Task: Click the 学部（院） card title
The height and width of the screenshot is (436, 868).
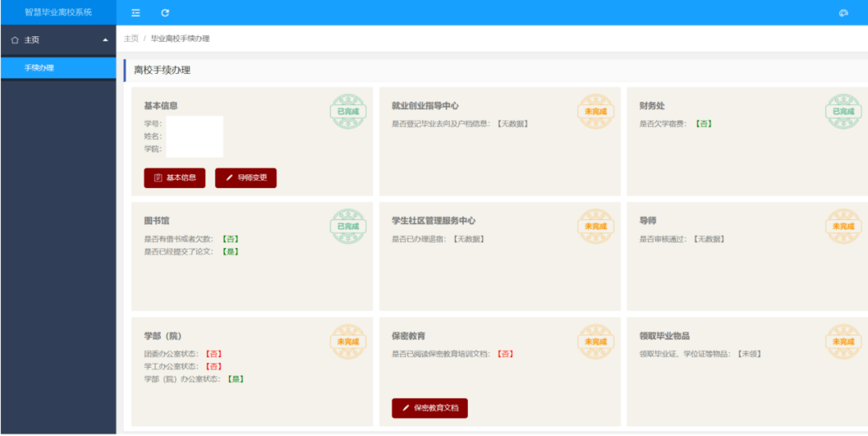Action: (162, 336)
